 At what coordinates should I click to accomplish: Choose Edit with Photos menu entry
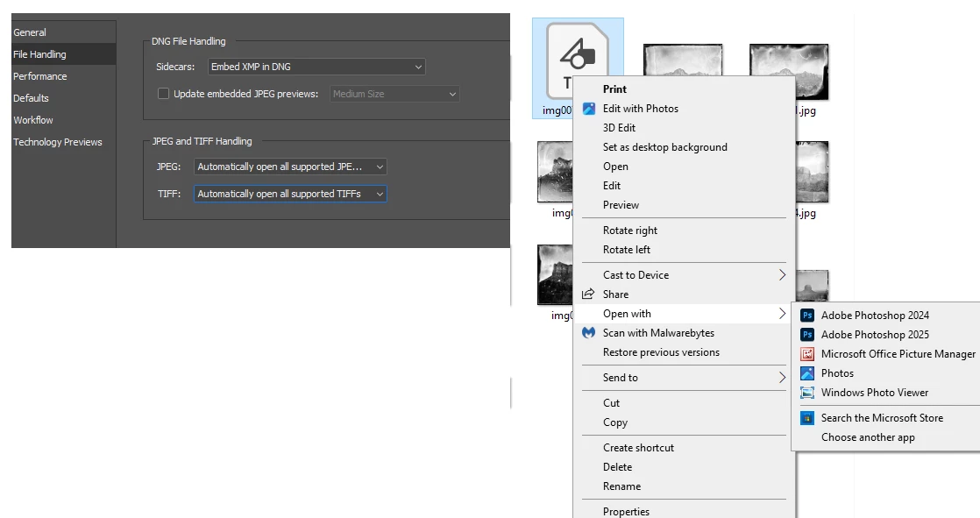[x=685, y=109]
